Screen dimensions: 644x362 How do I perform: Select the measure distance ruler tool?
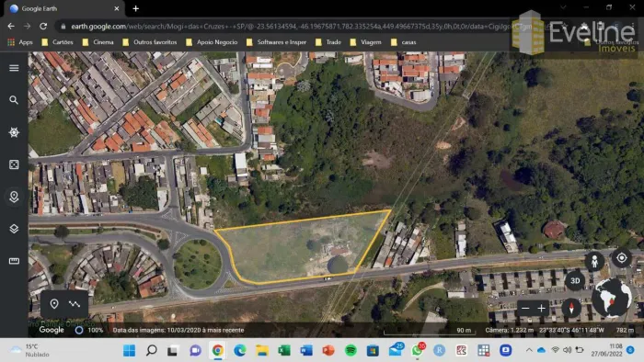pos(14,261)
